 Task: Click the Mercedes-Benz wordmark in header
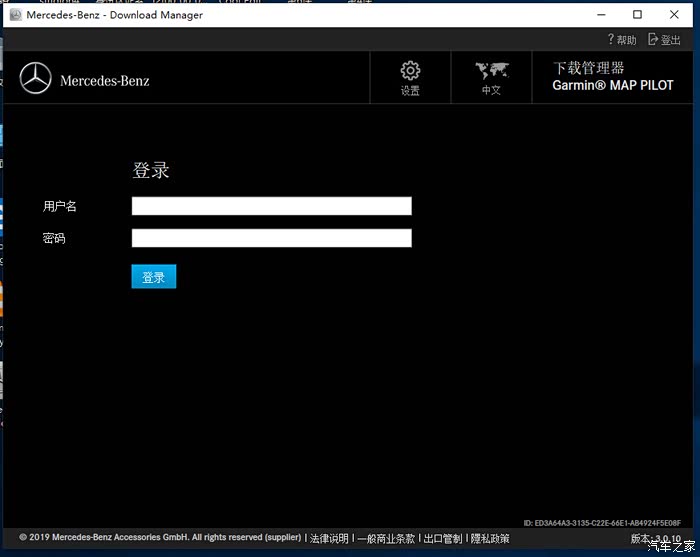[x=105, y=80]
